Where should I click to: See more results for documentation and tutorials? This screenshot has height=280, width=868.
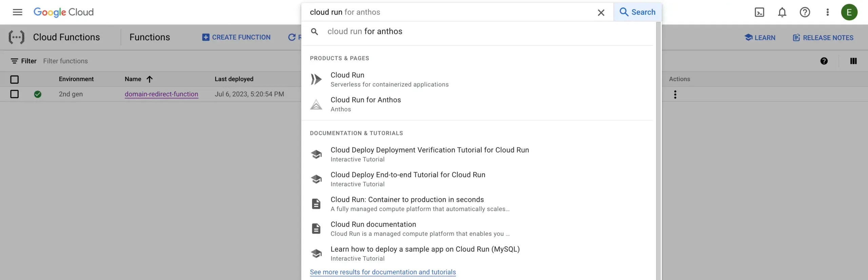point(383,272)
